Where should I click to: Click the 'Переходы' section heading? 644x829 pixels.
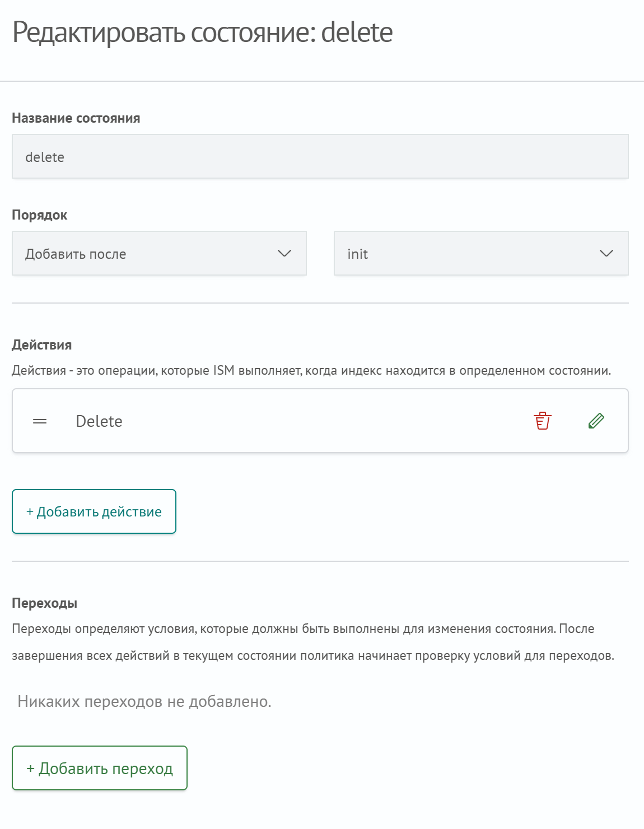tap(45, 603)
